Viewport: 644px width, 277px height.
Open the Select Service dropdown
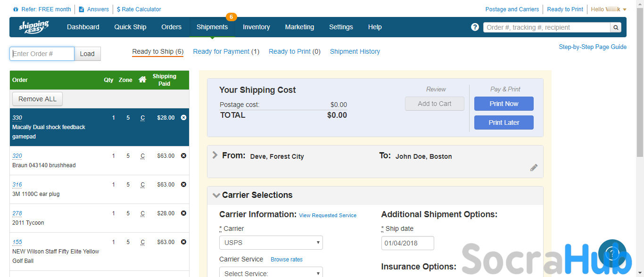point(271,273)
